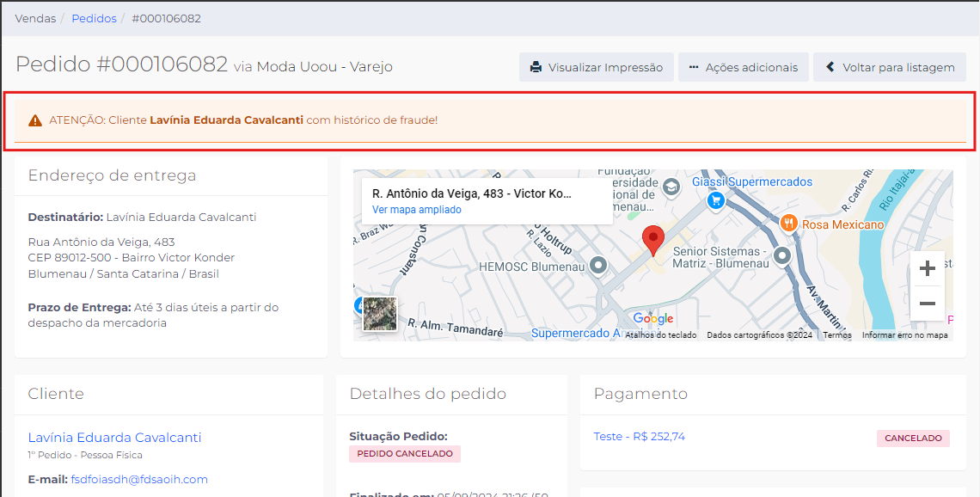Click the CANCELADO payment badge

(x=913, y=439)
